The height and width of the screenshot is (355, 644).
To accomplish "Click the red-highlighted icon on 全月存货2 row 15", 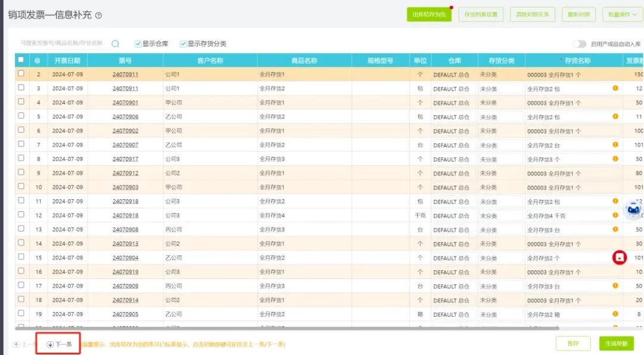I will pos(620,257).
